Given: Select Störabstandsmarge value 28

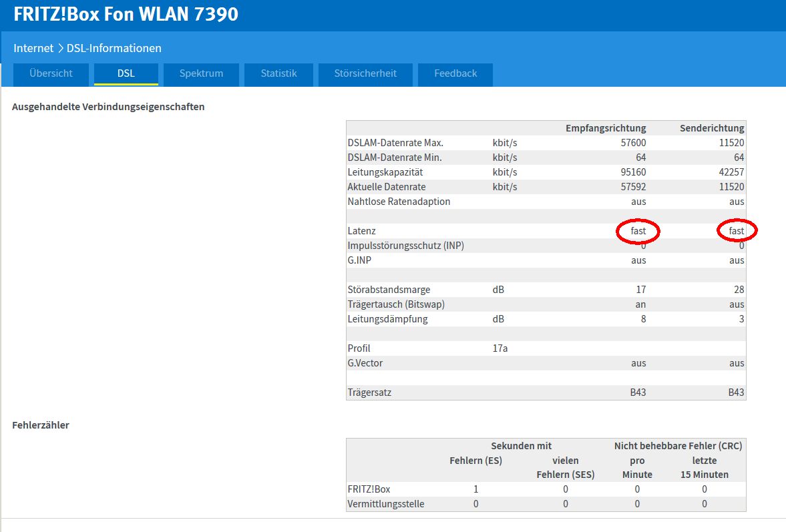Looking at the screenshot, I should point(739,290).
